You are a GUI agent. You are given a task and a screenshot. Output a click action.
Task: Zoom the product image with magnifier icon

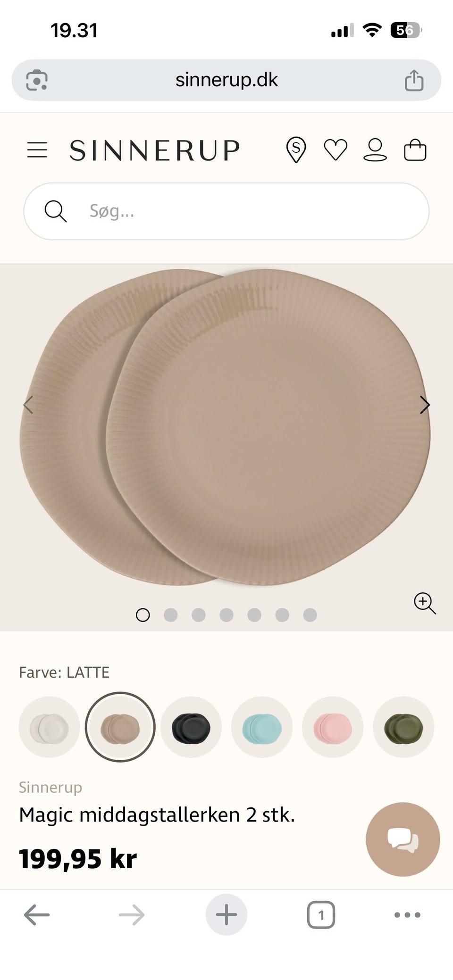pyautogui.click(x=425, y=603)
